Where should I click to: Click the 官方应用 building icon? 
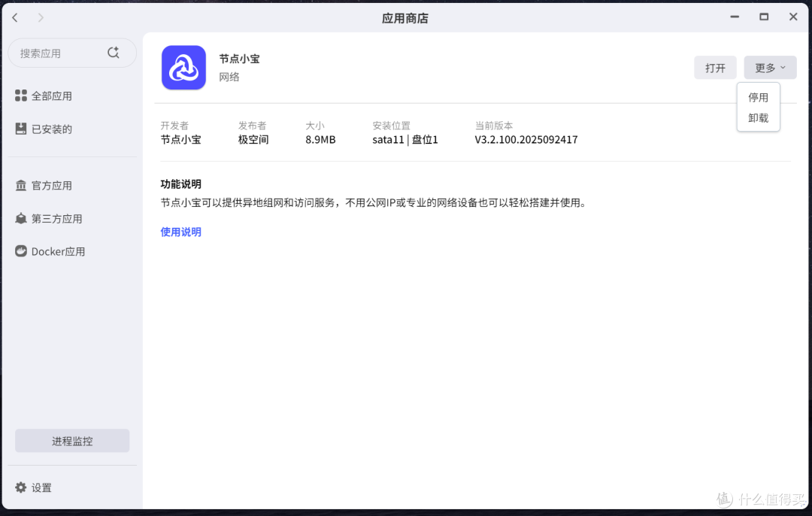coord(21,186)
